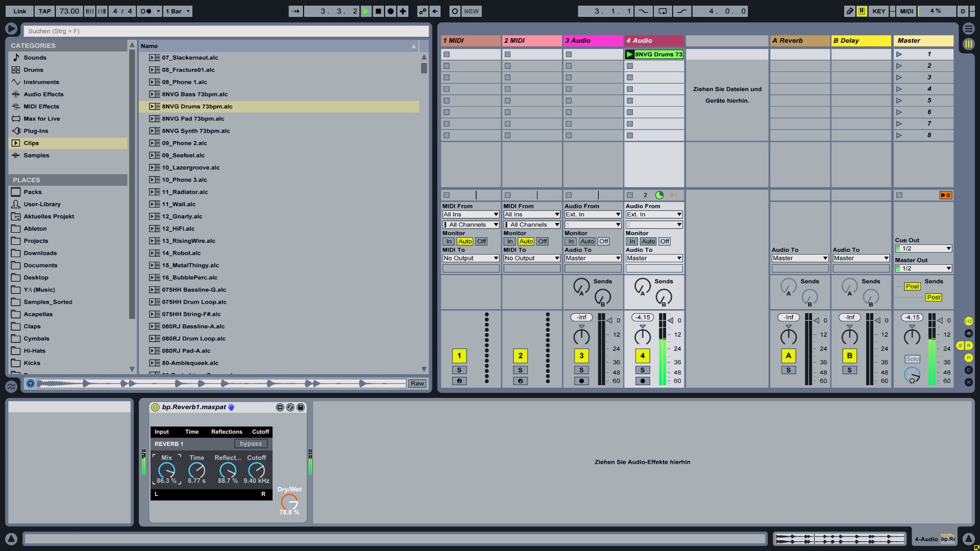Viewport: 980px width, 551px height.
Task: Click the Stop transport button
Action: [378, 11]
